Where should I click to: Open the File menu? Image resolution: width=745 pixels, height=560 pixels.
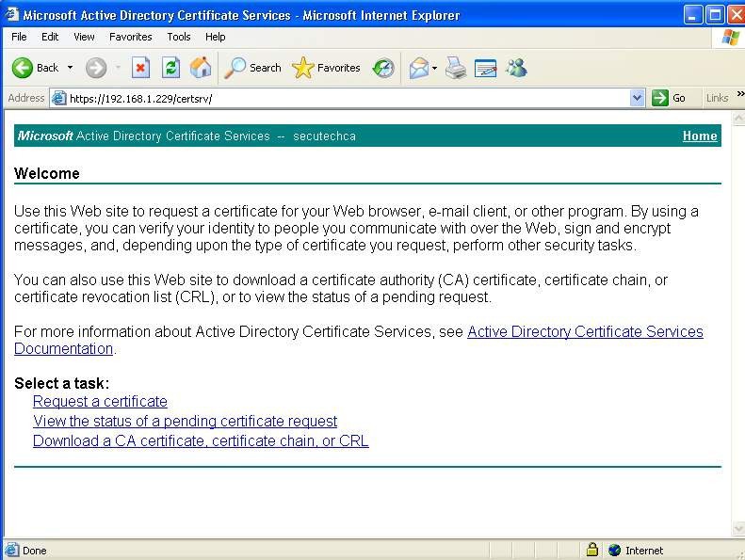click(x=19, y=37)
